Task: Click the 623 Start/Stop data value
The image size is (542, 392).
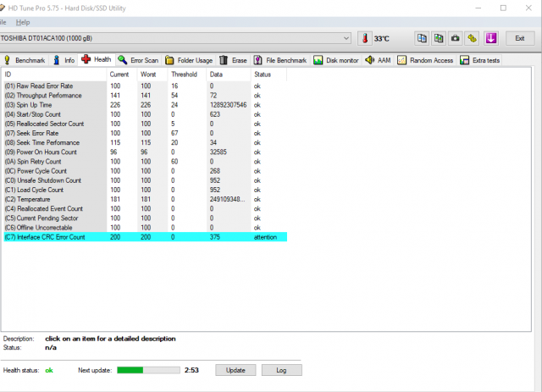Action: coord(214,114)
